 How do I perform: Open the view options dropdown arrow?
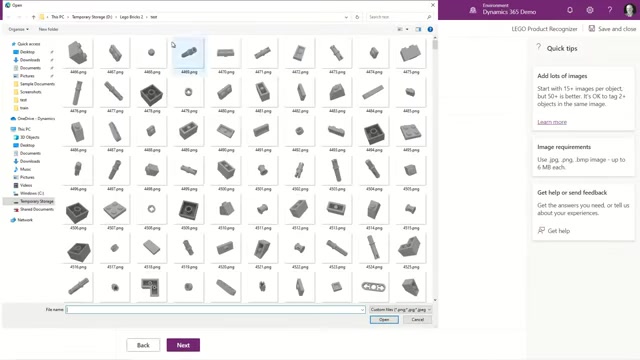click(x=407, y=29)
